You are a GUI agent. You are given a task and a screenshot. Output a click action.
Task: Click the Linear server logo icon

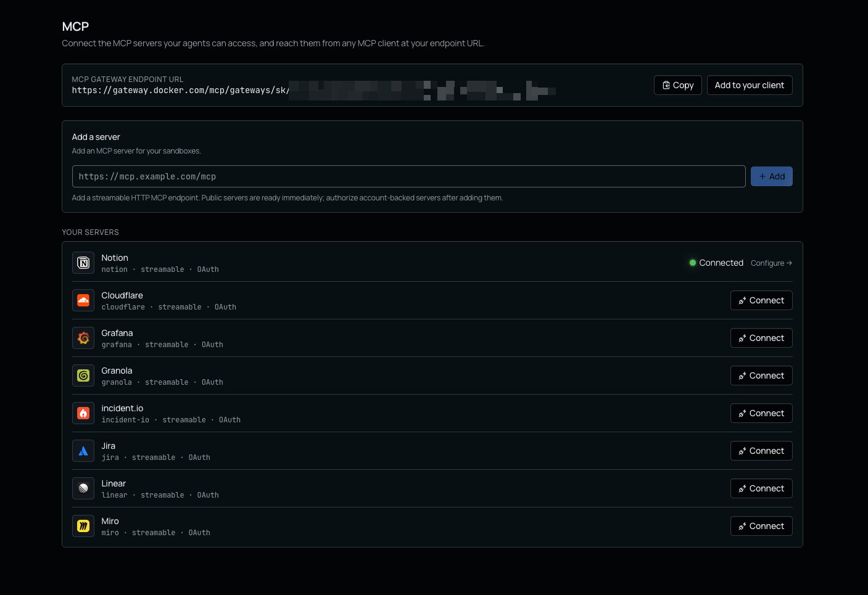83,489
